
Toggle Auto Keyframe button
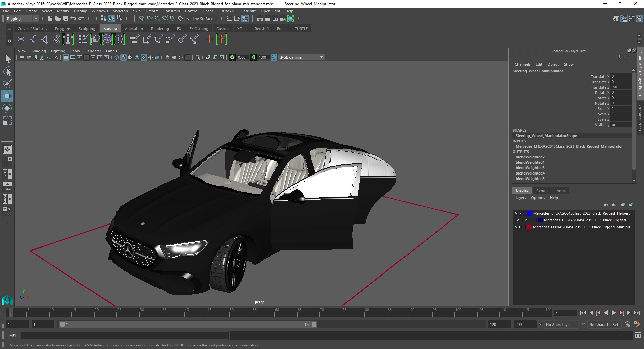(x=627, y=325)
